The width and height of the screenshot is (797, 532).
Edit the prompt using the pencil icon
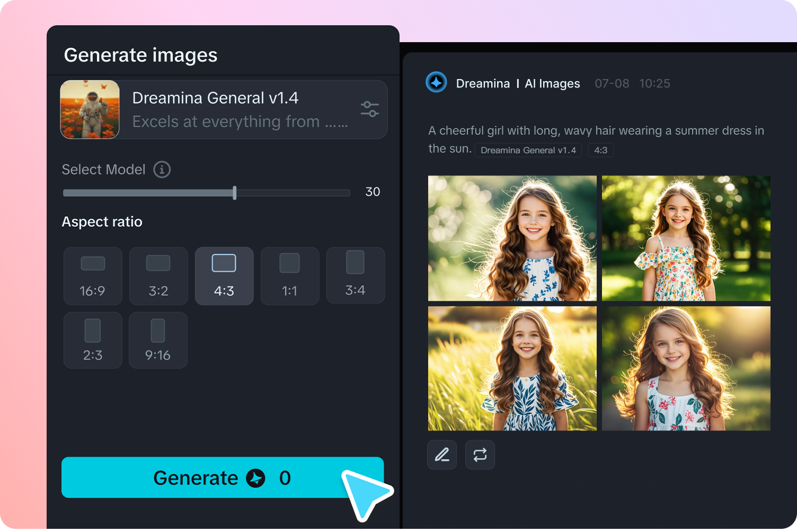tap(441, 455)
